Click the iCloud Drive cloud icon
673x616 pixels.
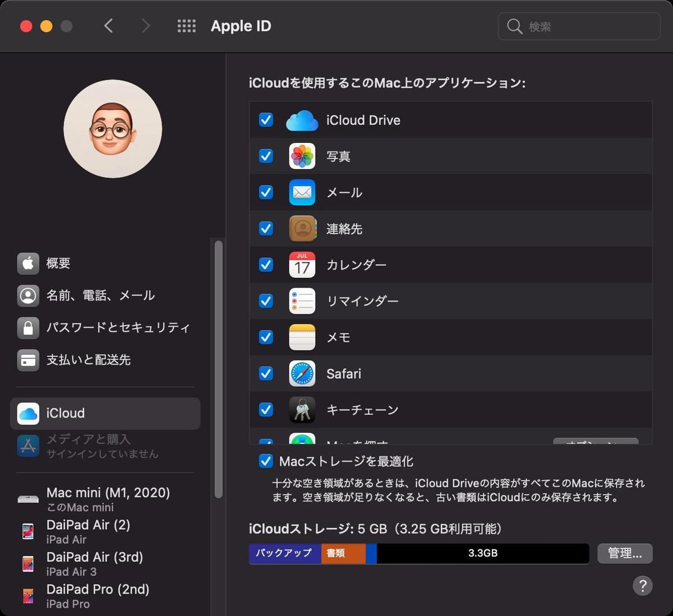[302, 120]
